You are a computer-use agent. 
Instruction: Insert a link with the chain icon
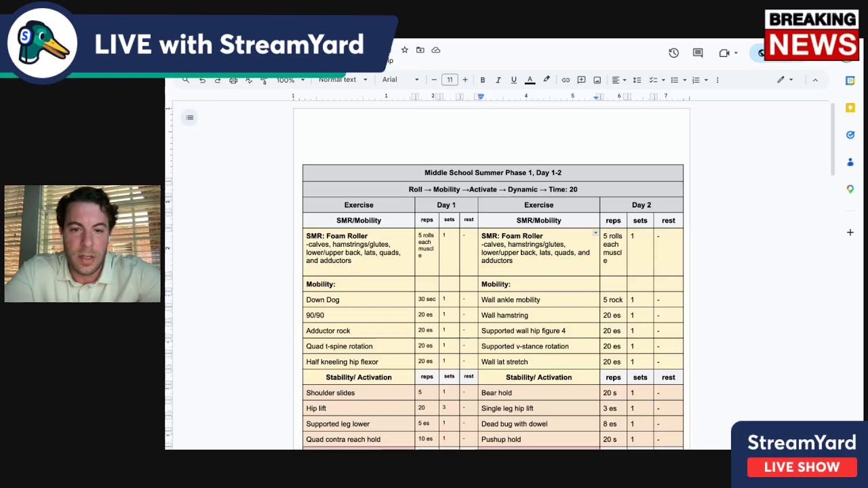pos(566,80)
